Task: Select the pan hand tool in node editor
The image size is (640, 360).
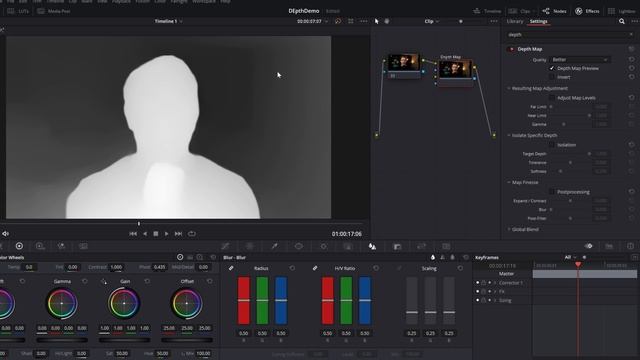Action: pyautogui.click(x=387, y=21)
